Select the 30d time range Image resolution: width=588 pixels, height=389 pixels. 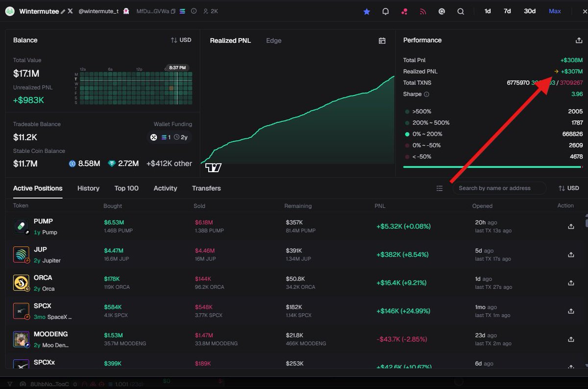click(530, 11)
